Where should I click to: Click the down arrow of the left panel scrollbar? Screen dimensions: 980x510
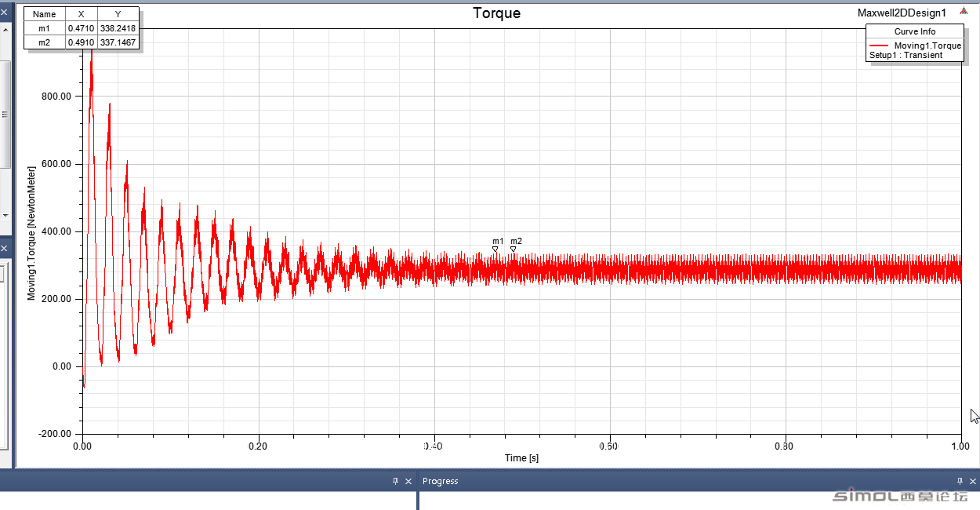point(4,214)
